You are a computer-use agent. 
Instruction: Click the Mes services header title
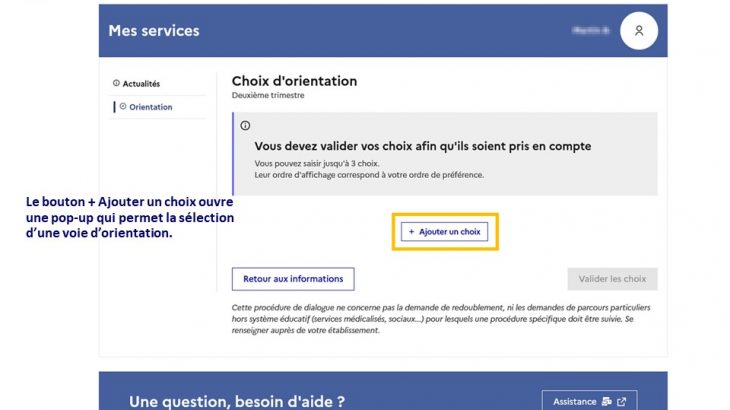click(154, 31)
